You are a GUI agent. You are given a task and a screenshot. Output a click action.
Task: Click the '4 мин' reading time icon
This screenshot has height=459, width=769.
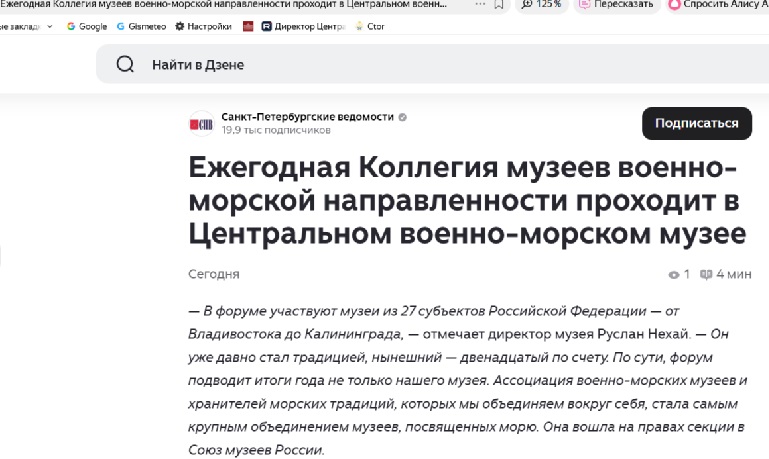(706, 274)
